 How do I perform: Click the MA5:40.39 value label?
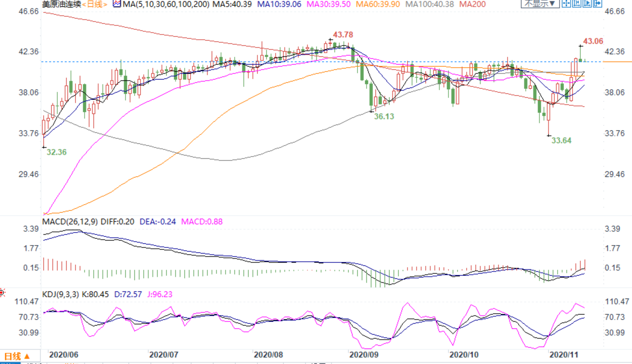coord(232,4)
